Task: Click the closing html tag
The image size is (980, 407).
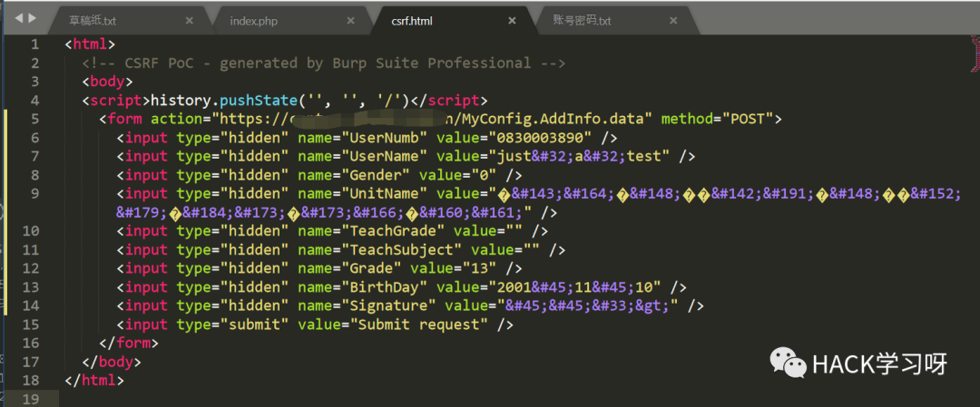Action: [x=94, y=380]
